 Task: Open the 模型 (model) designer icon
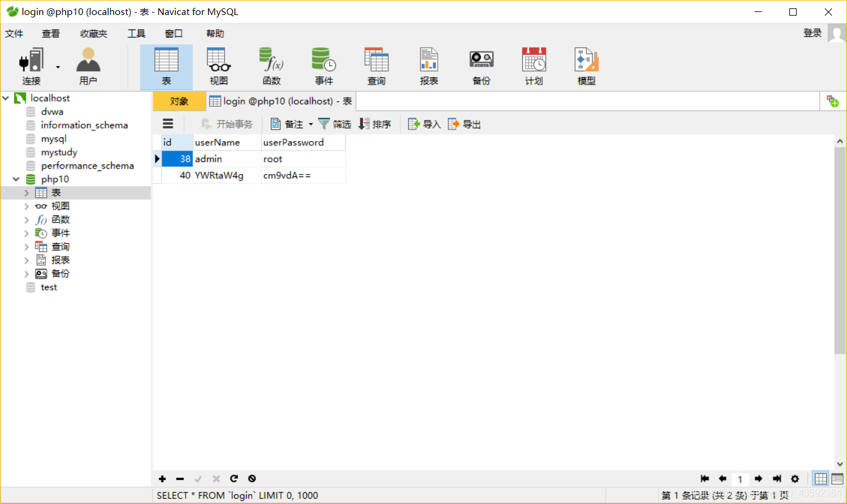[585, 65]
